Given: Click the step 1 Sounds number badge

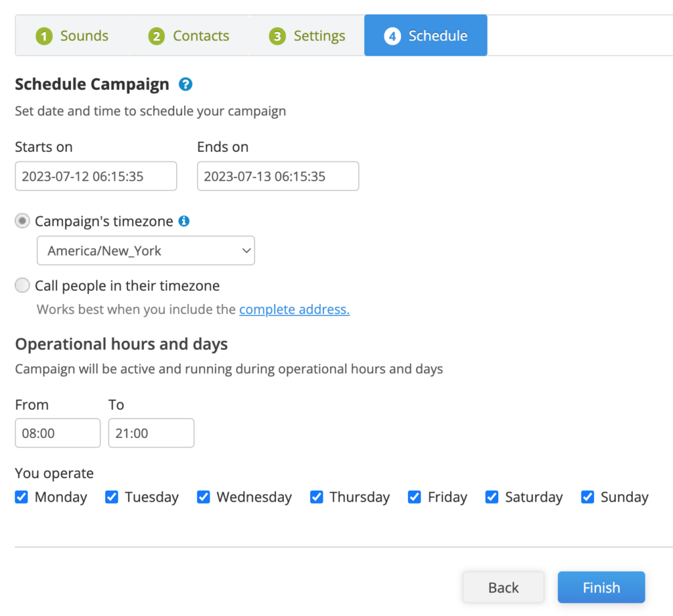Looking at the screenshot, I should click(44, 36).
